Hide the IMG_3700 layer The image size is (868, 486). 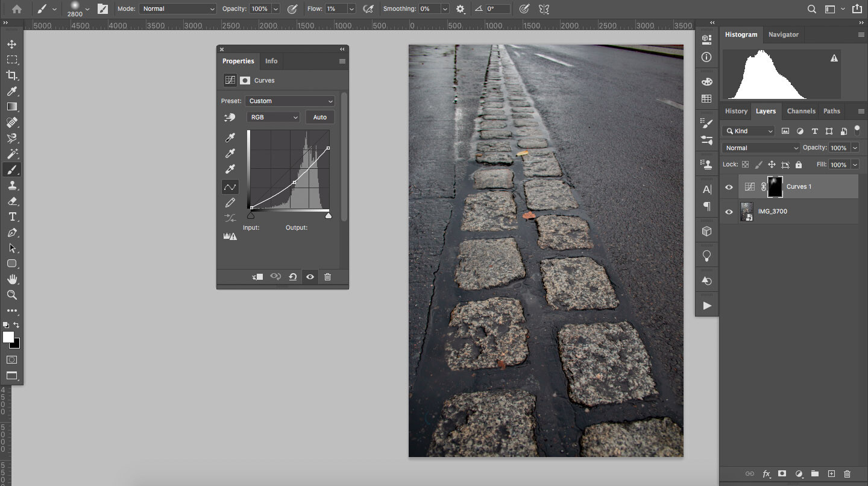729,212
